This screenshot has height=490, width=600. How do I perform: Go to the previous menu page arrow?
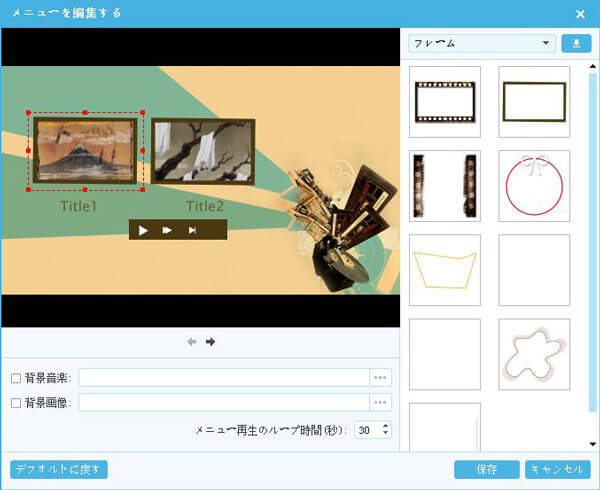pos(192,342)
